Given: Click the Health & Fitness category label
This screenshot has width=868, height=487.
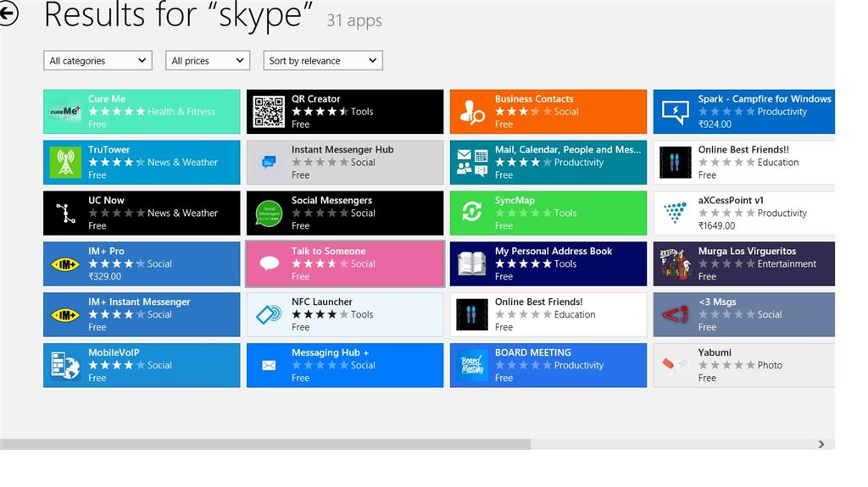Looking at the screenshot, I should click(x=181, y=111).
